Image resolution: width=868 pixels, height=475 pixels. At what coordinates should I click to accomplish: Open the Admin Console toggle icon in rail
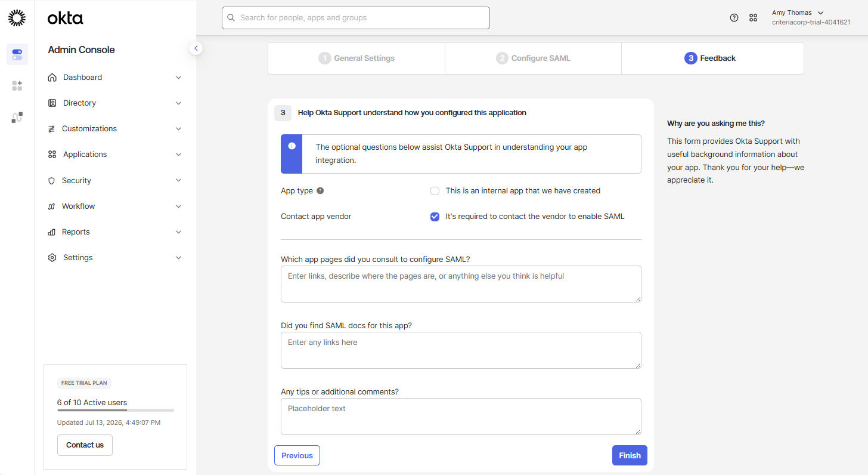pyautogui.click(x=17, y=54)
